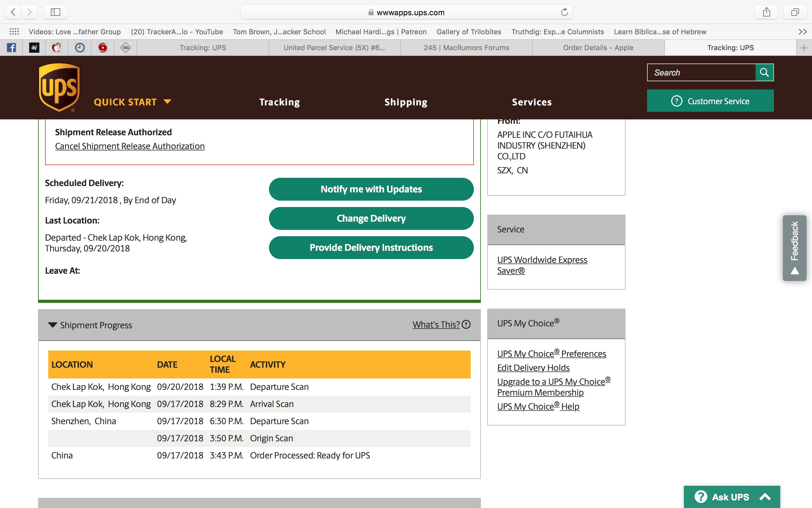812x508 pixels.
Task: Click Edit Delivery Holds link
Action: (x=533, y=368)
